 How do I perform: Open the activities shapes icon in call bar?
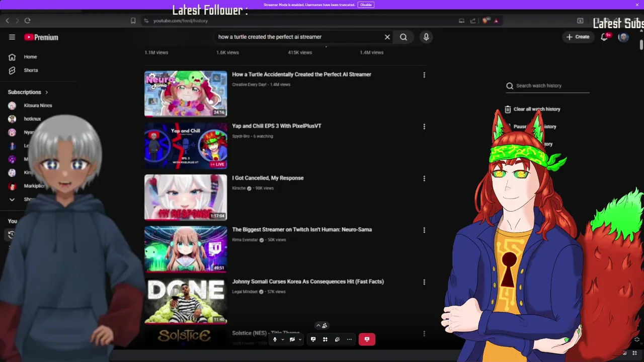coord(325,339)
